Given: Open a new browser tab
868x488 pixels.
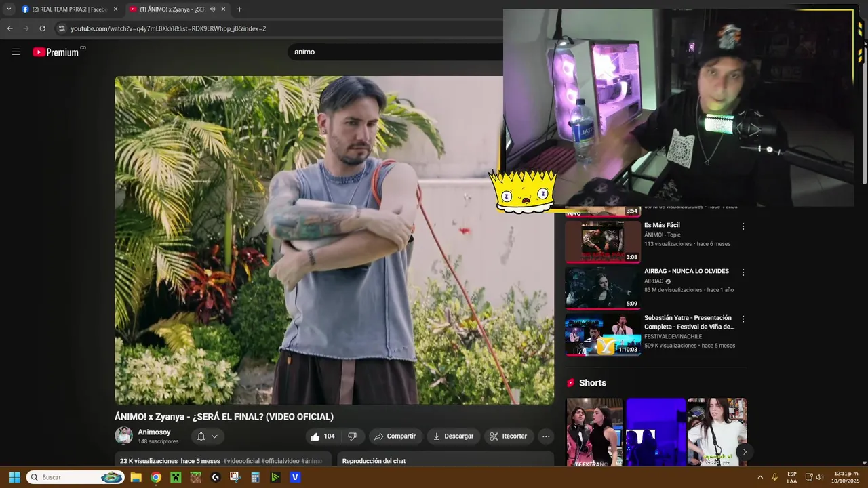Looking at the screenshot, I should tap(239, 9).
